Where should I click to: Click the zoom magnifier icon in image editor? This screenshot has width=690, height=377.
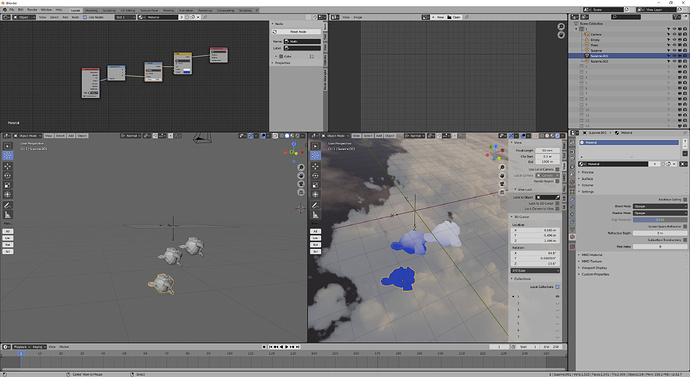561,27
